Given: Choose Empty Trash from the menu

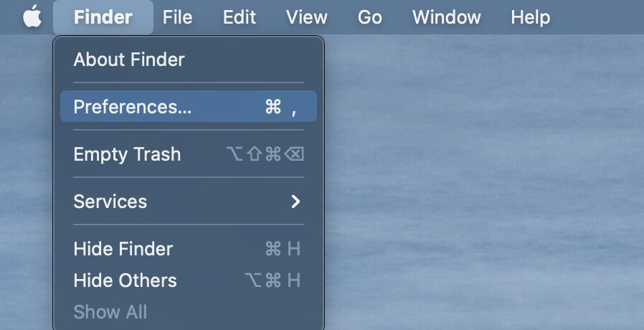Looking at the screenshot, I should (189, 154).
